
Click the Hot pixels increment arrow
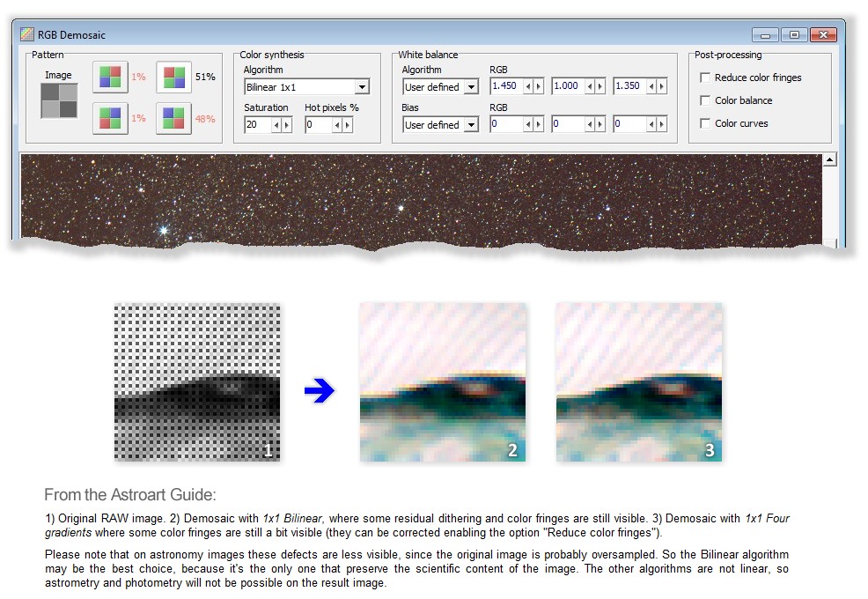coord(349,124)
